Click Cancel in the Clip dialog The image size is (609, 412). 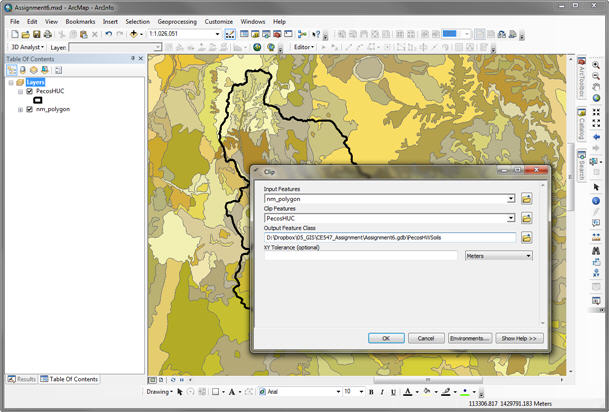pyautogui.click(x=426, y=338)
